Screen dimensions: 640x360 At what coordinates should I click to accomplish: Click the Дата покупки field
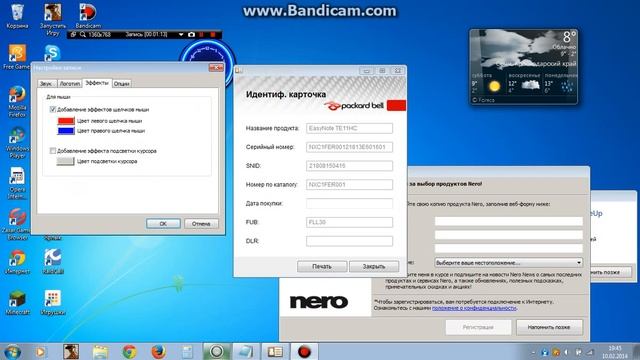point(349,203)
